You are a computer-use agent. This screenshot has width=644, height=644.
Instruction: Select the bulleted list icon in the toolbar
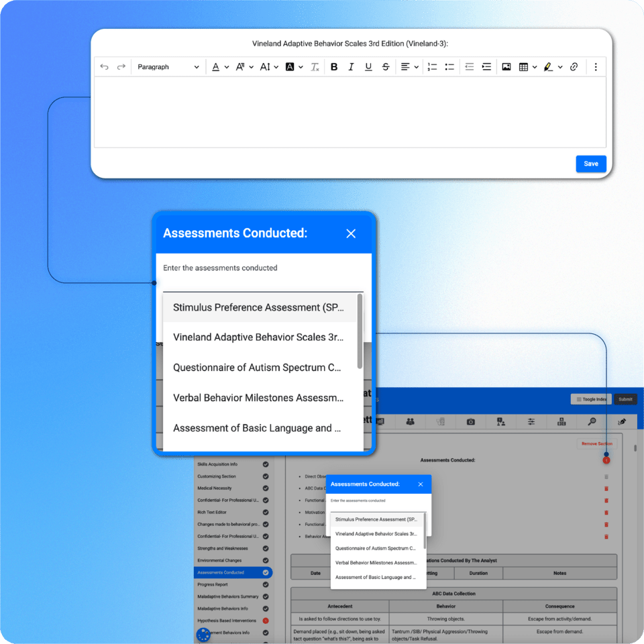(x=449, y=66)
